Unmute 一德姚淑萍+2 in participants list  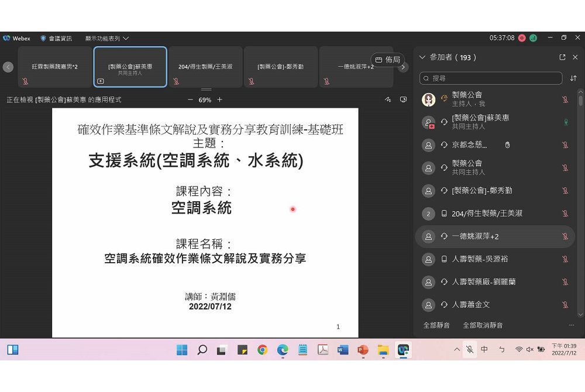pyautogui.click(x=565, y=236)
